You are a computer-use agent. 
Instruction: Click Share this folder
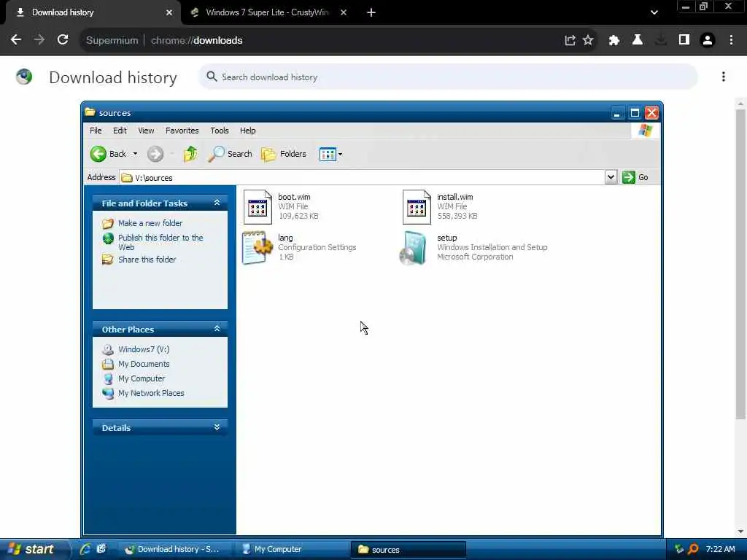[x=147, y=260]
